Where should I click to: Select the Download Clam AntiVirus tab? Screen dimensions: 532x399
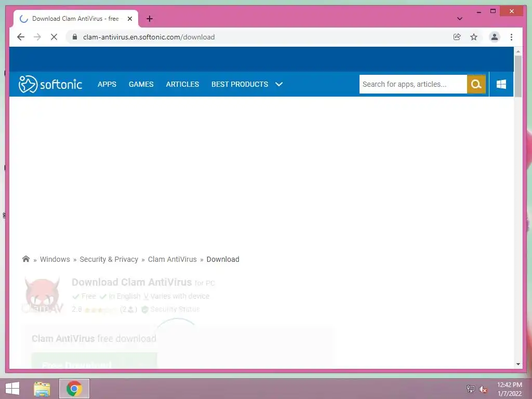pyautogui.click(x=76, y=19)
